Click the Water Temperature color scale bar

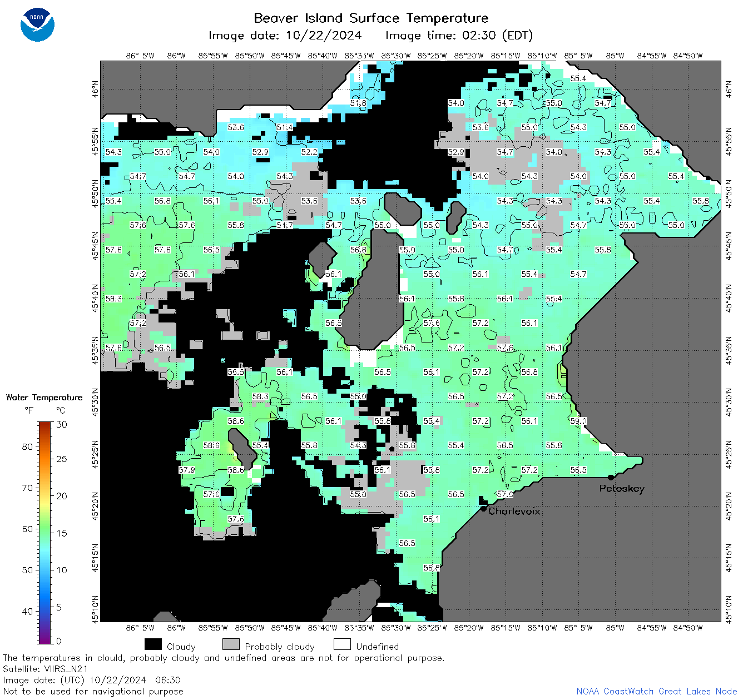click(x=45, y=532)
